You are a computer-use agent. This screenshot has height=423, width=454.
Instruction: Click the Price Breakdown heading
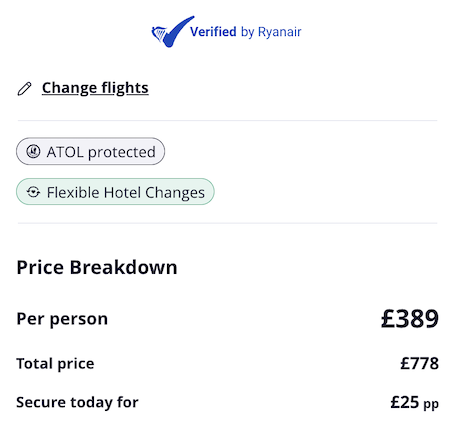tap(97, 268)
